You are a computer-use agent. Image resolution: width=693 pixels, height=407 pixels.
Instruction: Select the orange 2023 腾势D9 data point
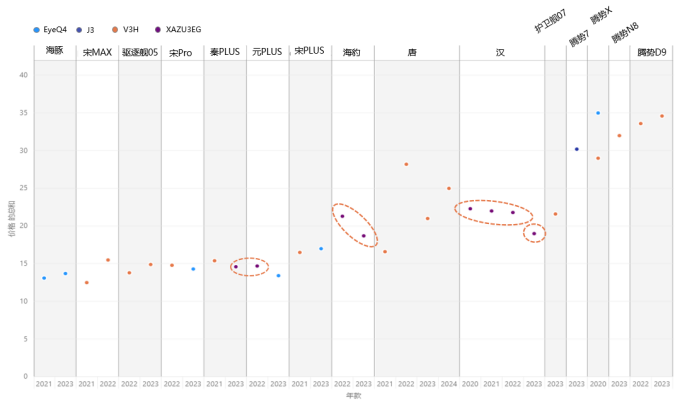pos(662,116)
